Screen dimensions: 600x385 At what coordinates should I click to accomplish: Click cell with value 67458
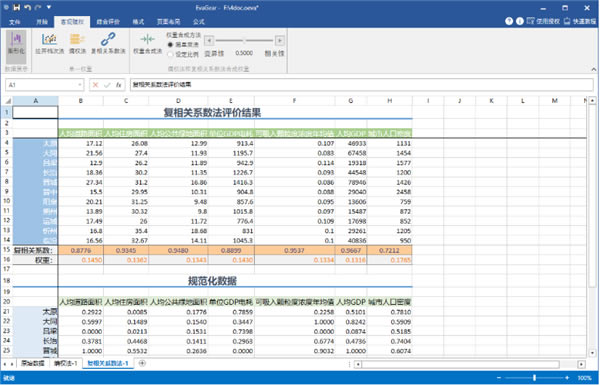click(351, 153)
